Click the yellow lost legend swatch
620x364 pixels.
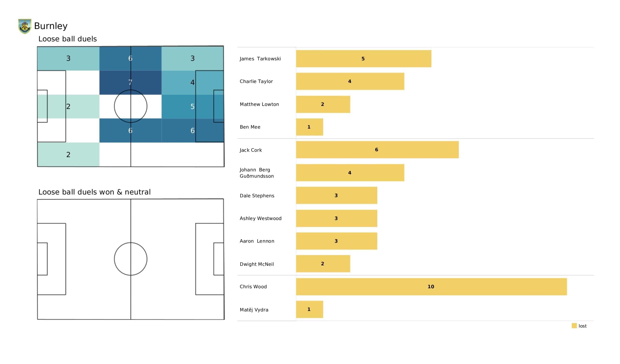coord(574,326)
